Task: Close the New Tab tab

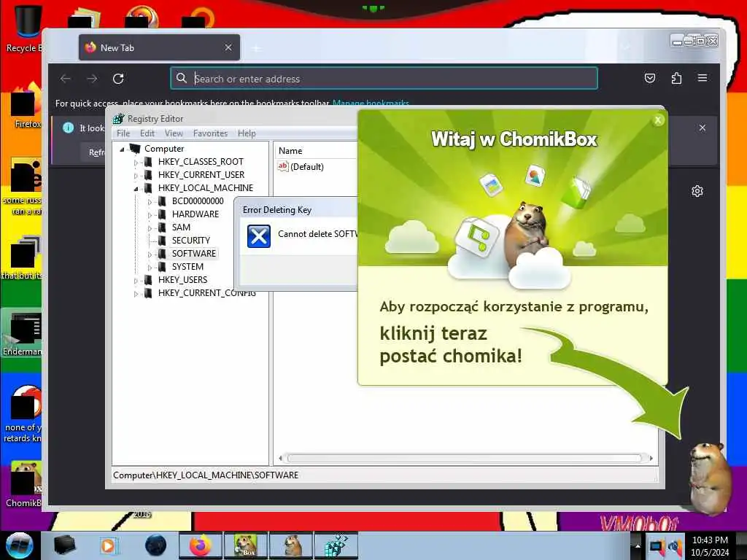Action: [x=228, y=47]
